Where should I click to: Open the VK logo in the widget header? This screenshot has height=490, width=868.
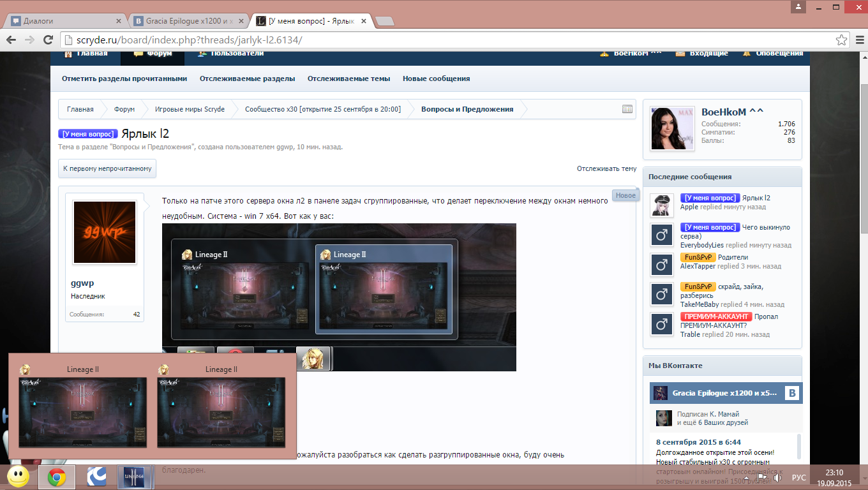791,393
